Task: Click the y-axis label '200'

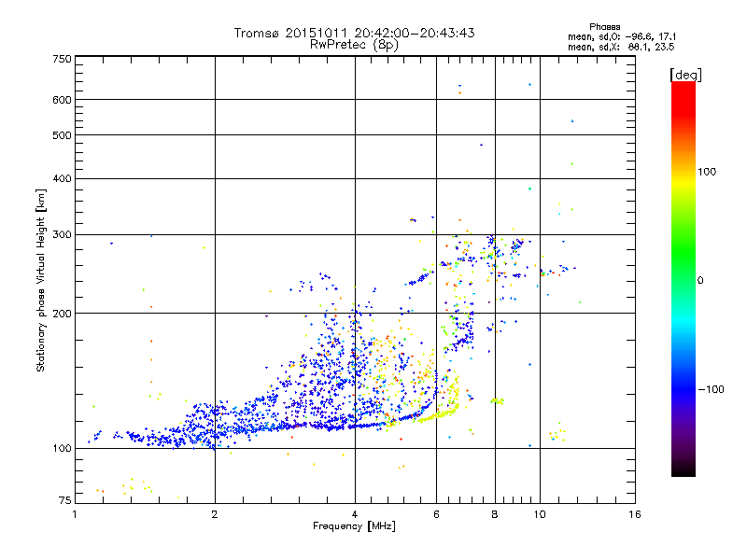Action: pos(62,314)
